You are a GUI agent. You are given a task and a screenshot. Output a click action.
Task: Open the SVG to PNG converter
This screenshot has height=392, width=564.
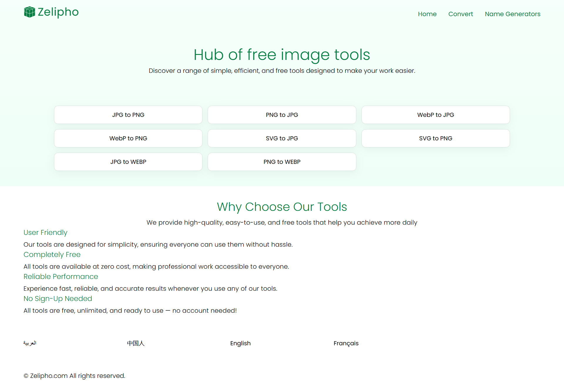[x=435, y=138]
